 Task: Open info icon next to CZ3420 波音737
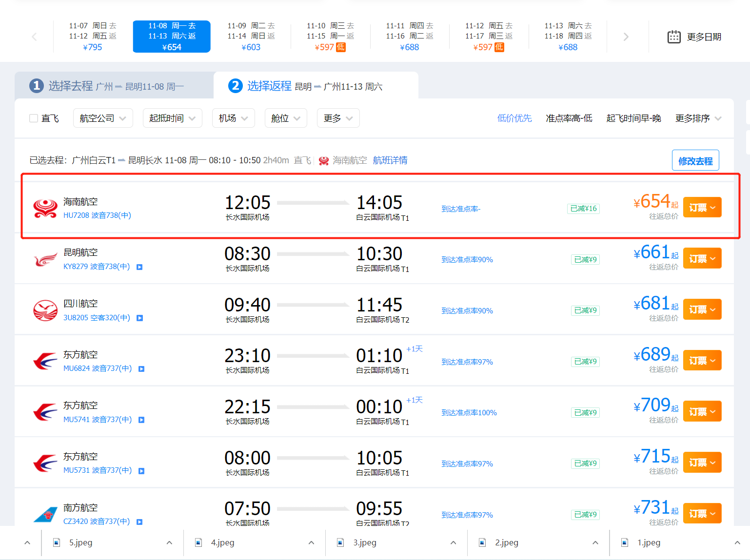(x=139, y=522)
